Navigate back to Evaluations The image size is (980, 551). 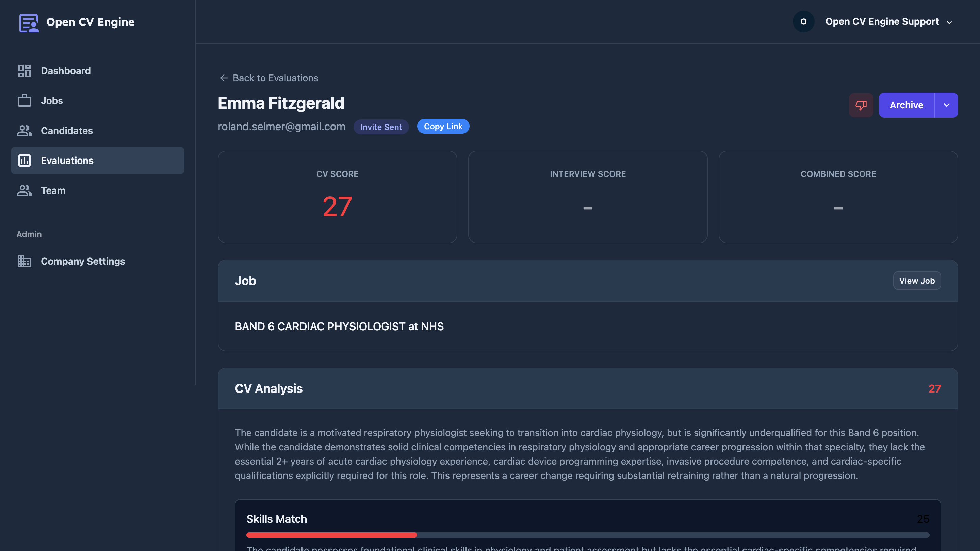click(x=268, y=78)
